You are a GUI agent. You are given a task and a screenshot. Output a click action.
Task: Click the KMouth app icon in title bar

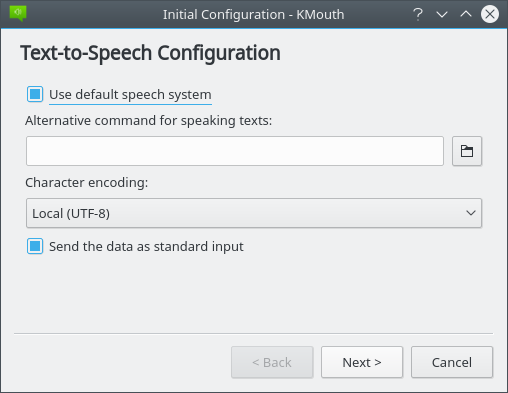pyautogui.click(x=18, y=14)
